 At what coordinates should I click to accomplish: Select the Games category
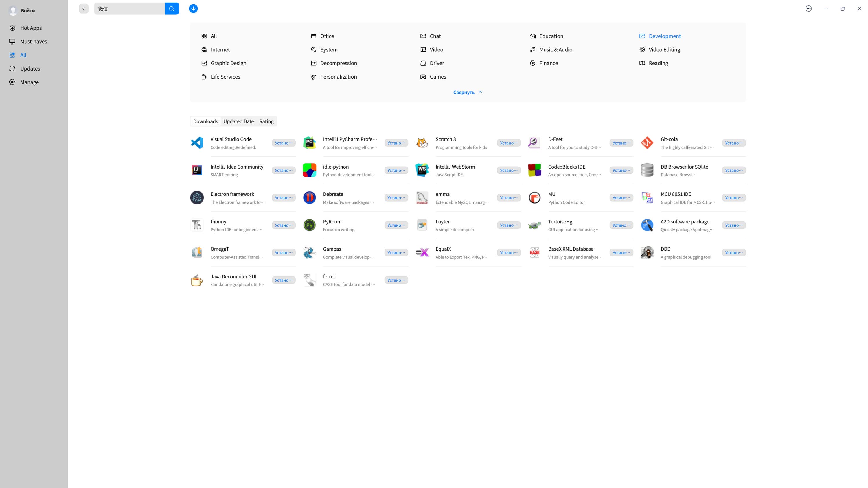[x=437, y=77]
